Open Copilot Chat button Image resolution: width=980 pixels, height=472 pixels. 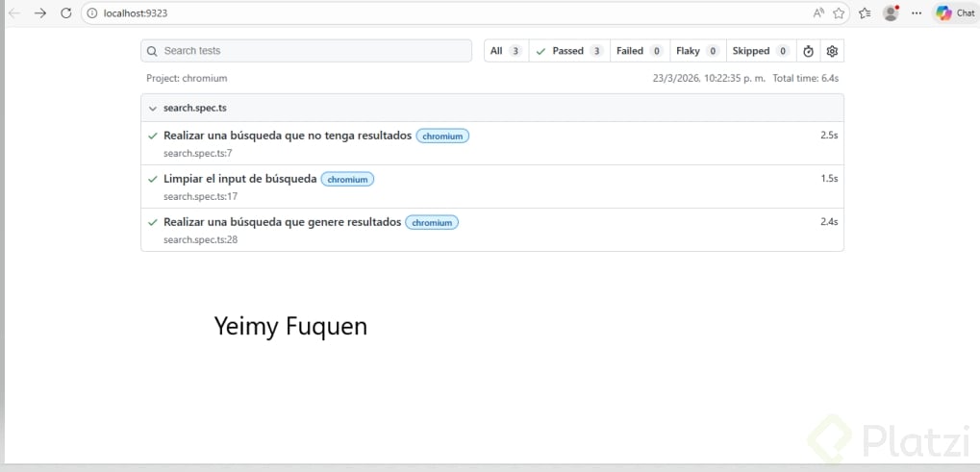(955, 13)
